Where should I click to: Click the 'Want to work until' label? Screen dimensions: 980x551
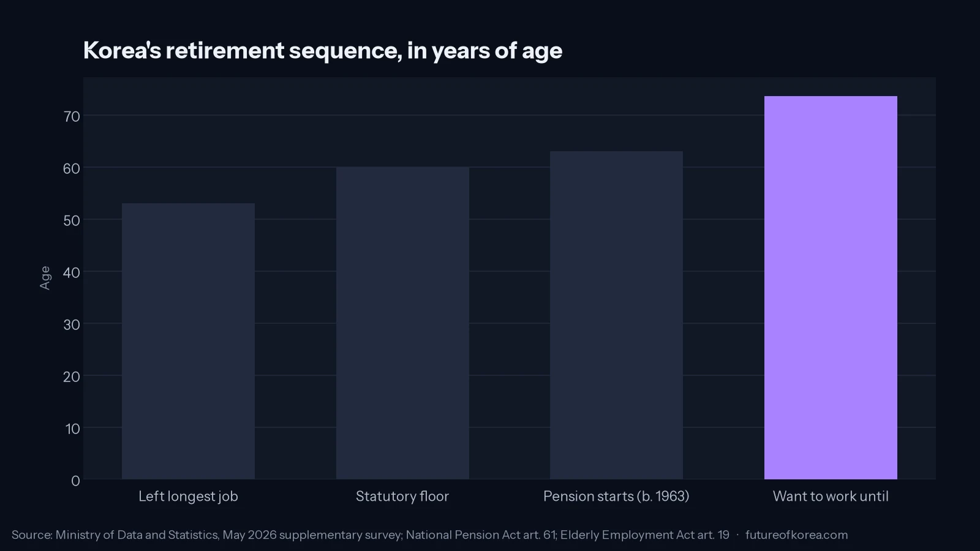coord(831,497)
